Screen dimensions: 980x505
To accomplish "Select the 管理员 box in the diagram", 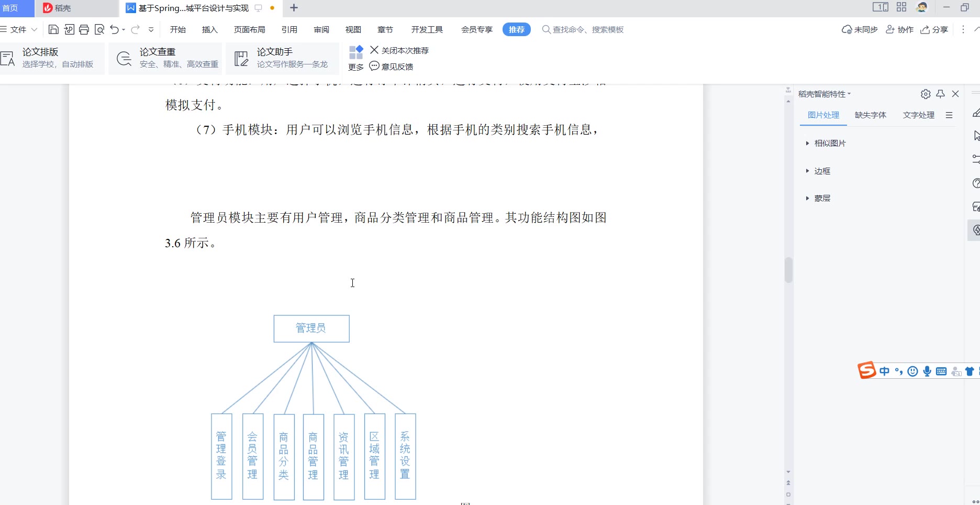I will [311, 328].
